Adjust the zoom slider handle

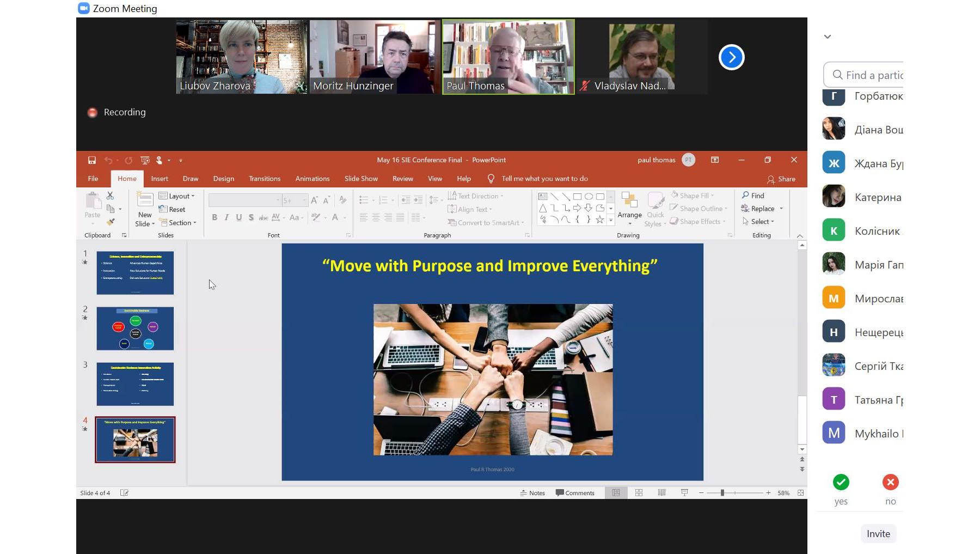tap(722, 493)
